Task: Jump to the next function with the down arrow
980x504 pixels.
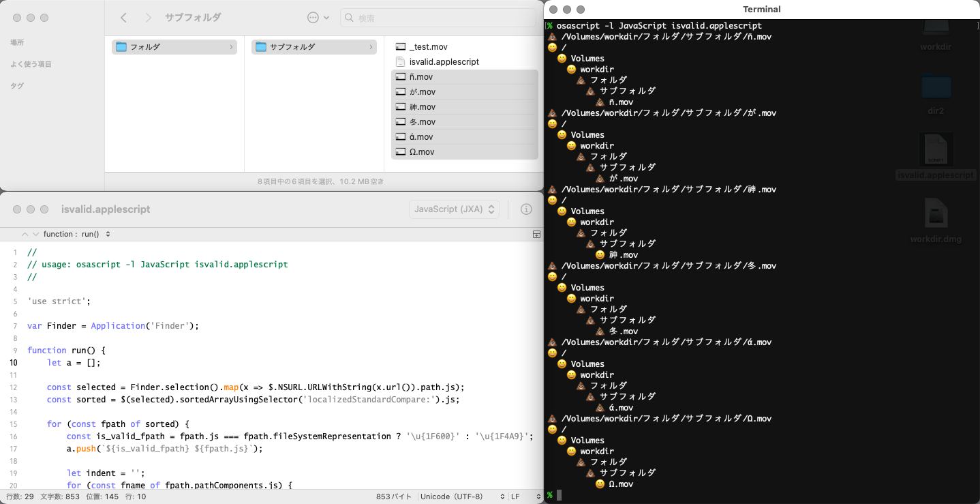Action: click(x=35, y=234)
